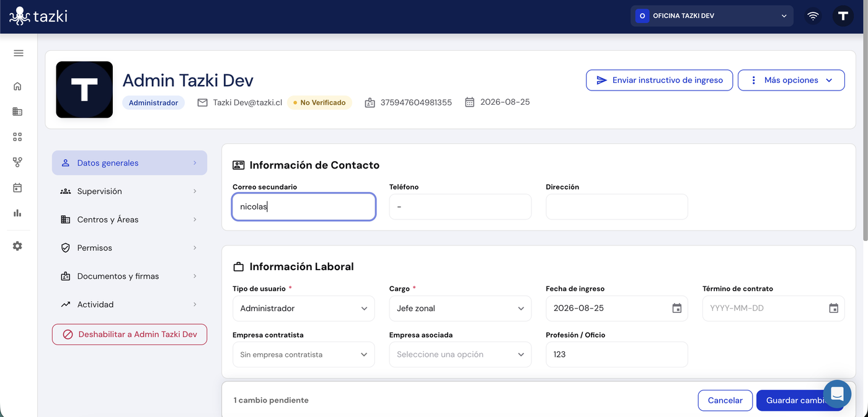The width and height of the screenshot is (868, 417).
Task: Cancel the pending change
Action: [x=725, y=400]
